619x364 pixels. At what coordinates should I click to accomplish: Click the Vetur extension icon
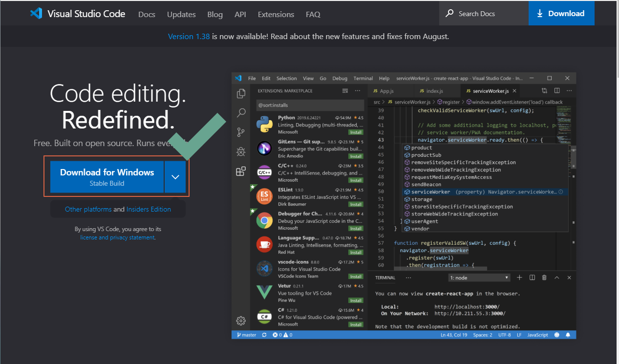(264, 292)
